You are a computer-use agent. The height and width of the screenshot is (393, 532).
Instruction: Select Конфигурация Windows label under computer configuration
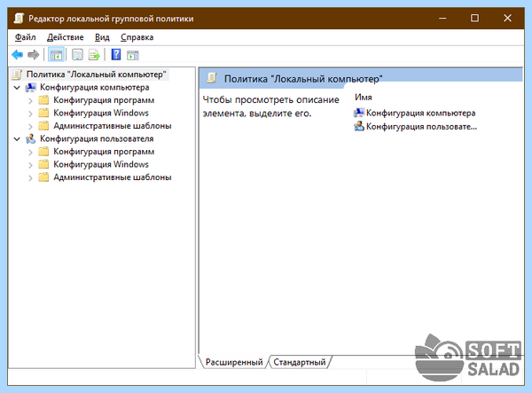pyautogui.click(x=101, y=113)
